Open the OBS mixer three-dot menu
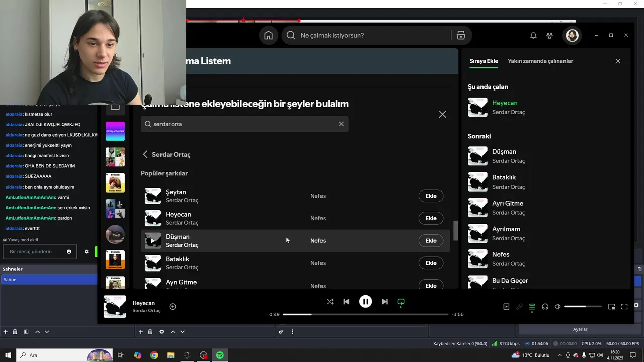This screenshot has width=644, height=362. coord(292,332)
